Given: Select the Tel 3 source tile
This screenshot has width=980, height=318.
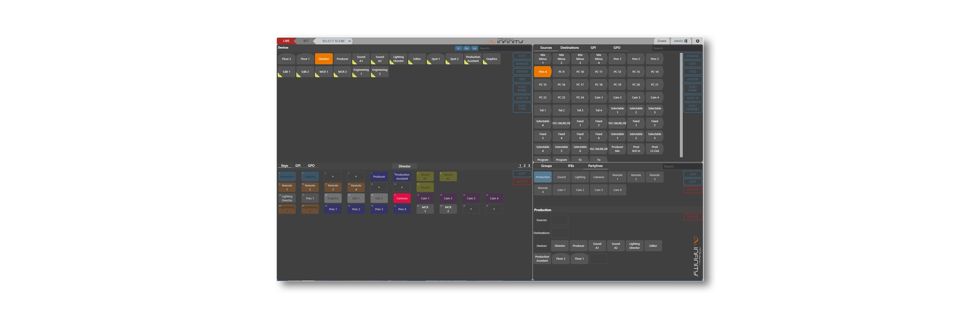Looking at the screenshot, I should (580, 111).
